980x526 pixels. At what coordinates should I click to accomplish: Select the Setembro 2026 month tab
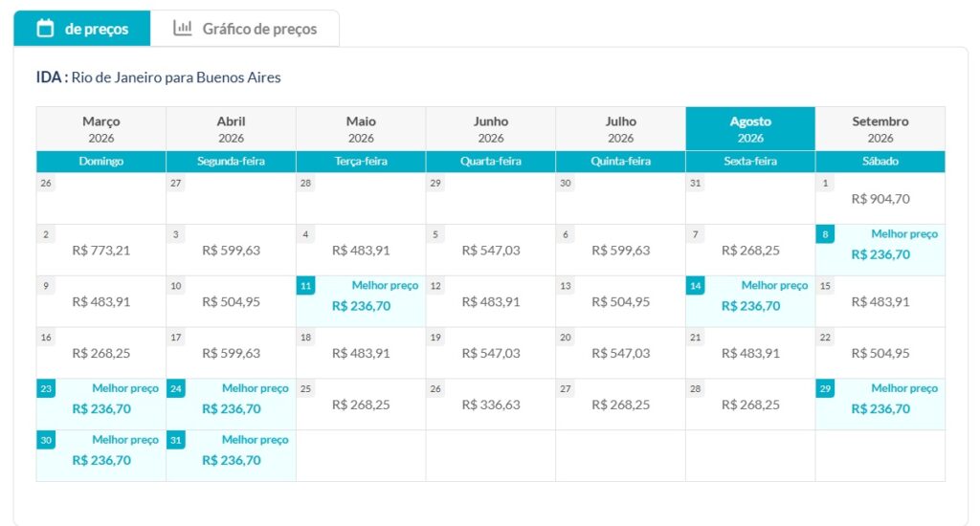point(880,129)
